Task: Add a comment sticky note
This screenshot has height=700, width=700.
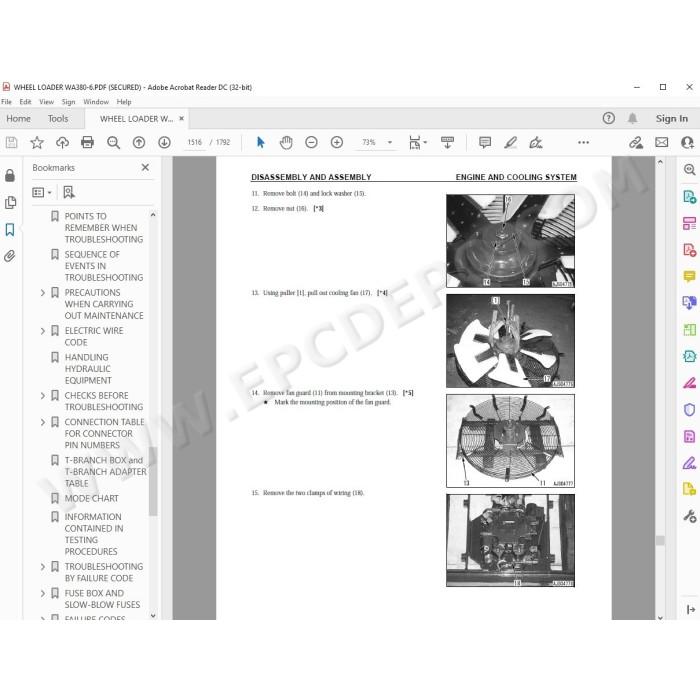Action: click(485, 142)
